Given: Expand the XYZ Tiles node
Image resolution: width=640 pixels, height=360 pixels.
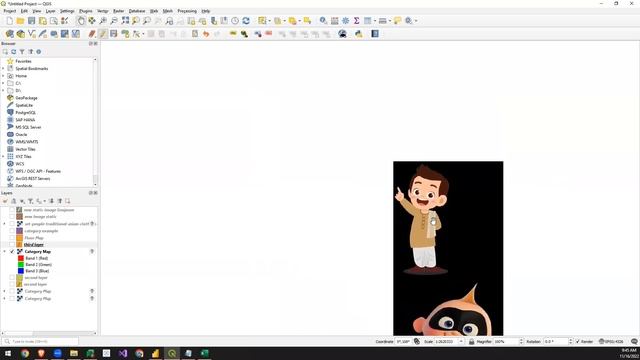Looking at the screenshot, I should [3, 156].
